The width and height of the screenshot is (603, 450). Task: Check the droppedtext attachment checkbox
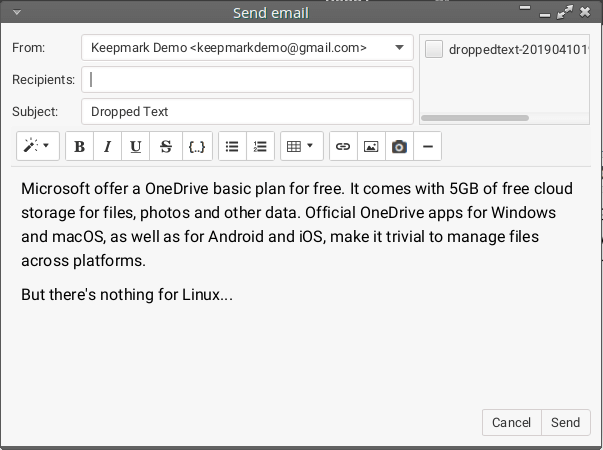point(434,49)
